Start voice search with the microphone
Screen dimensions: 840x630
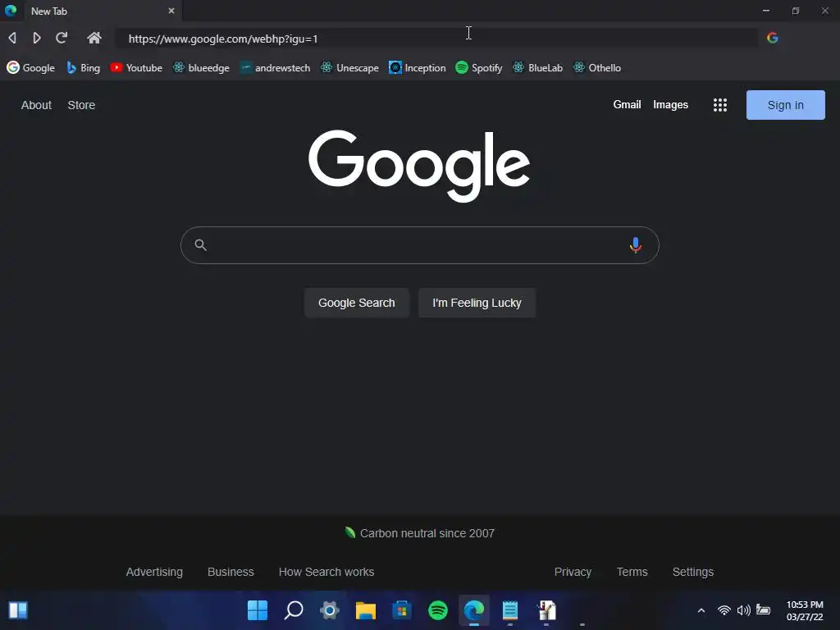[636, 244]
